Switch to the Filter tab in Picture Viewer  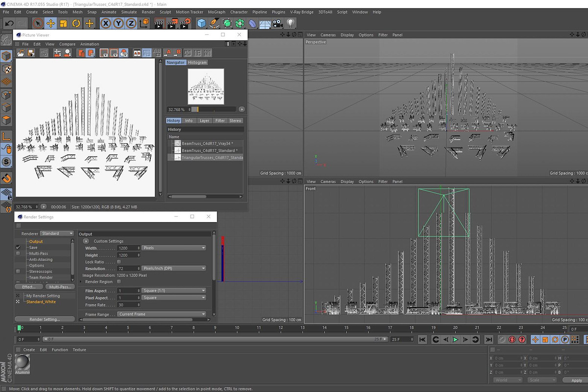click(220, 121)
